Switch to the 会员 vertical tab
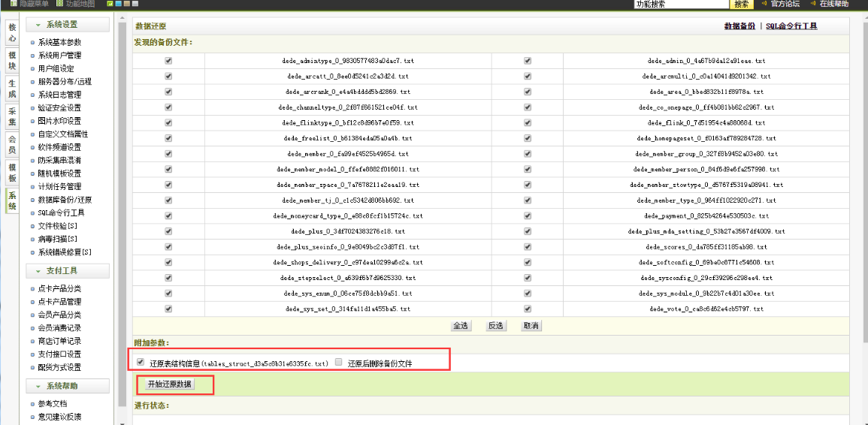868x425 pixels. pyautogui.click(x=12, y=144)
